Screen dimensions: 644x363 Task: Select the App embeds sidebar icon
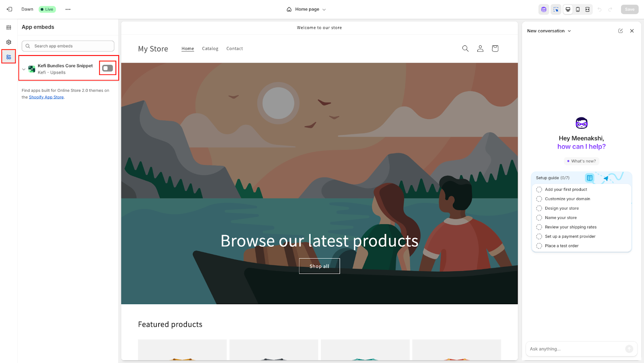(x=9, y=57)
